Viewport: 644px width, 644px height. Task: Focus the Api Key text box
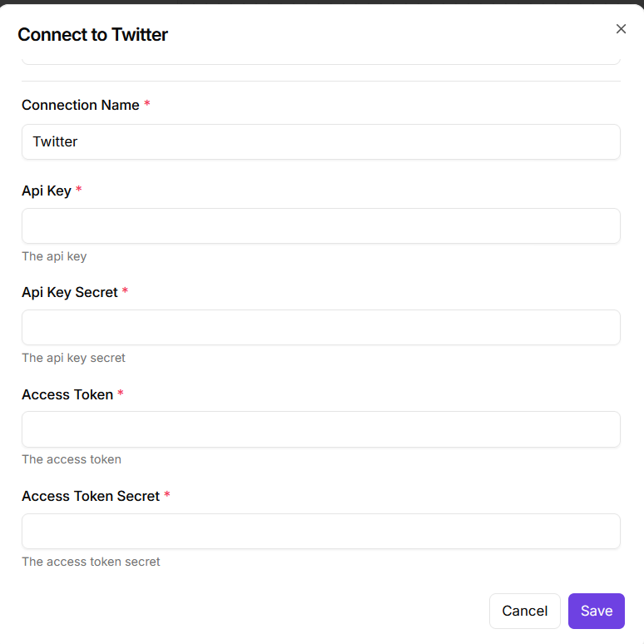point(320,225)
